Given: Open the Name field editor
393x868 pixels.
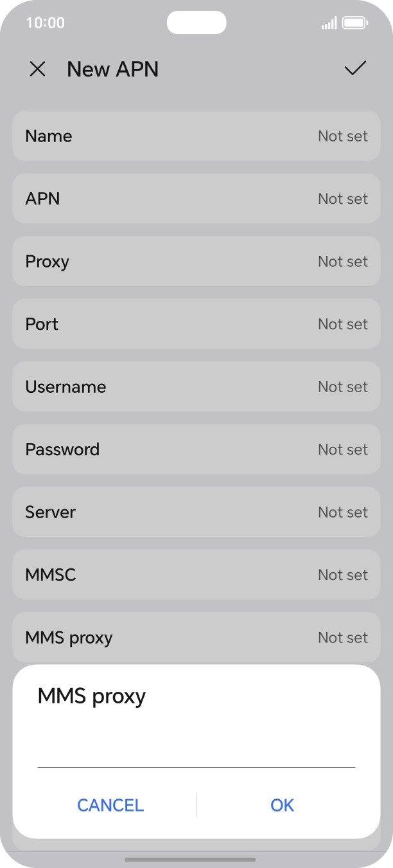Looking at the screenshot, I should [196, 136].
